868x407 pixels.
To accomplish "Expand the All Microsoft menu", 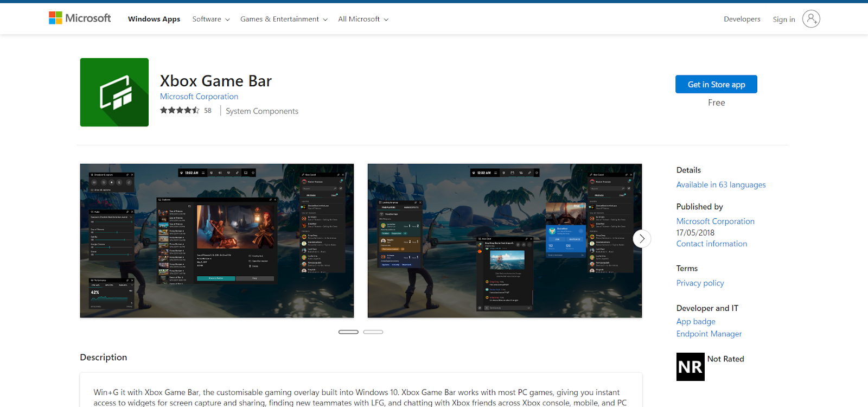I will click(x=363, y=19).
